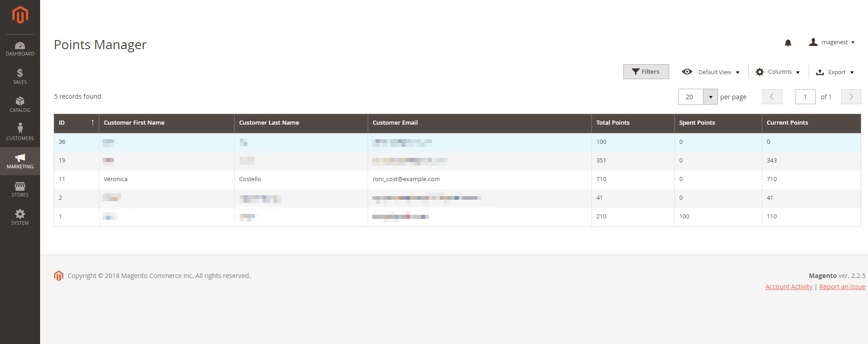Click the notifications bell icon
868x344 pixels.
pyautogui.click(x=788, y=43)
